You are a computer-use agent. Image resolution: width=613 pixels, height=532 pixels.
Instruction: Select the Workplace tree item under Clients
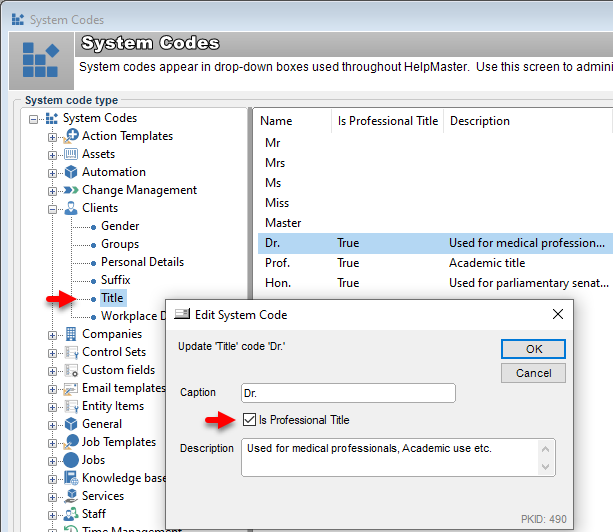pos(133,316)
